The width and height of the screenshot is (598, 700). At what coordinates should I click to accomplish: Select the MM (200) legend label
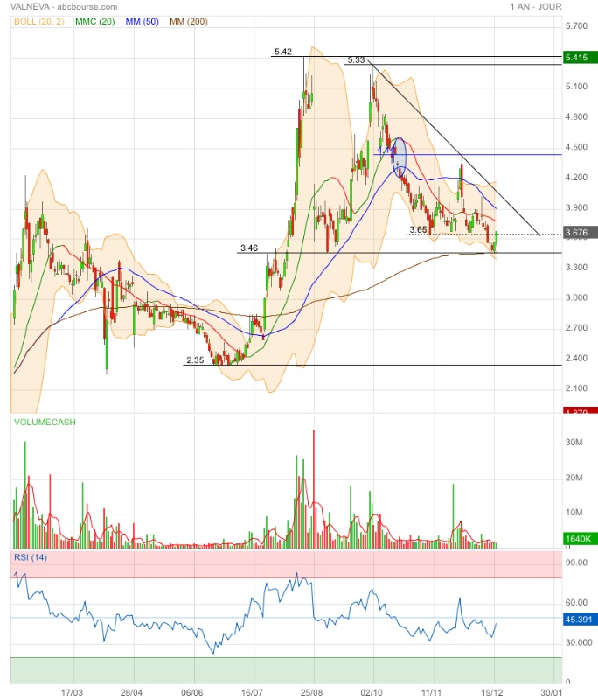[x=189, y=21]
